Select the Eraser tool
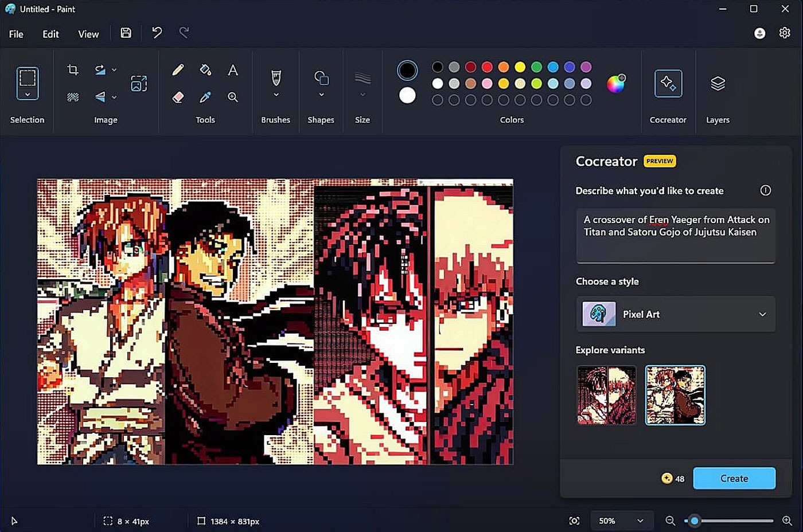 pyautogui.click(x=178, y=97)
